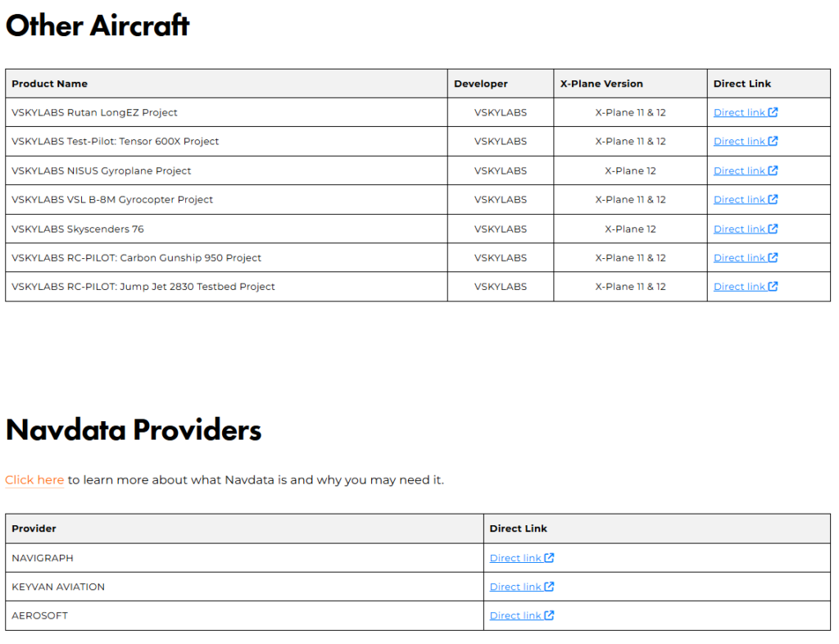Select 'VSKYLABS RC-PILOT: Jump Jet 2830 Testbed Project'
The width and height of the screenshot is (839, 644).
143,287
